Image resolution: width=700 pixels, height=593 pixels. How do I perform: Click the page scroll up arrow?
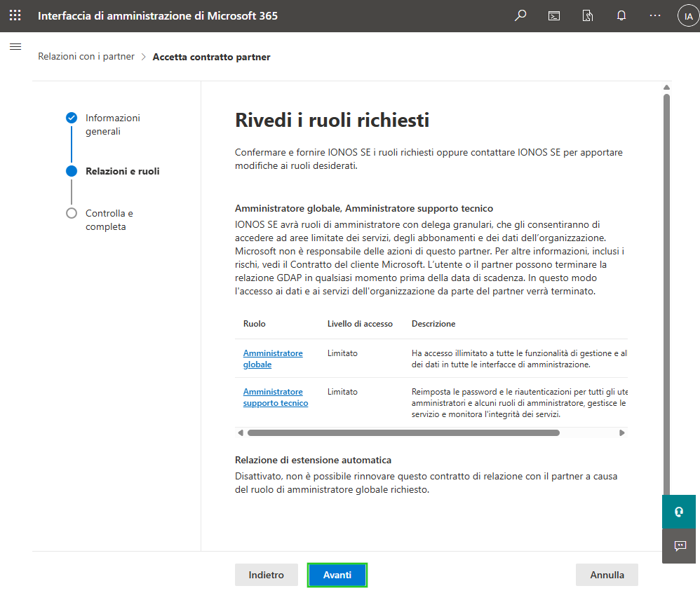666,88
